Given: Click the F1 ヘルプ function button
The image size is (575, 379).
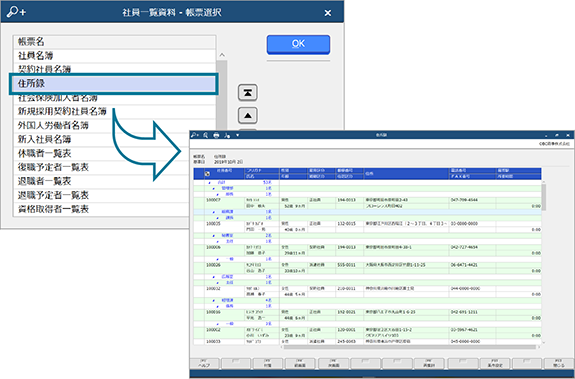Looking at the screenshot, I should click(x=204, y=364).
